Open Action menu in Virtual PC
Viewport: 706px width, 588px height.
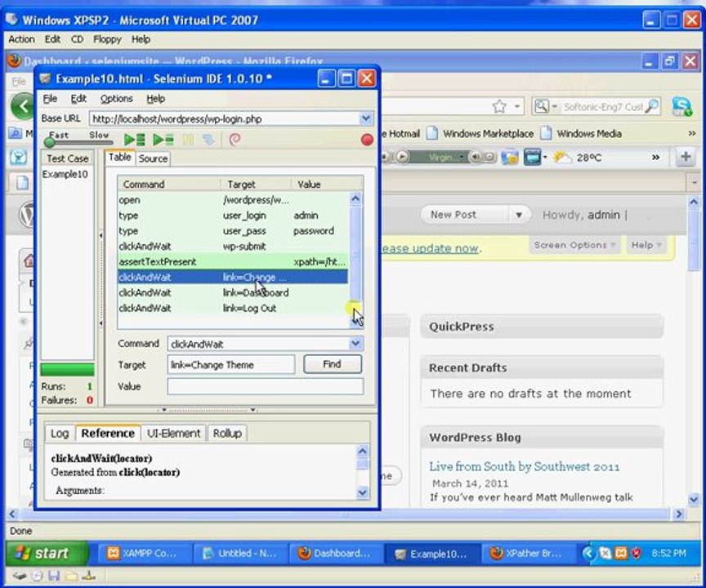[x=21, y=39]
